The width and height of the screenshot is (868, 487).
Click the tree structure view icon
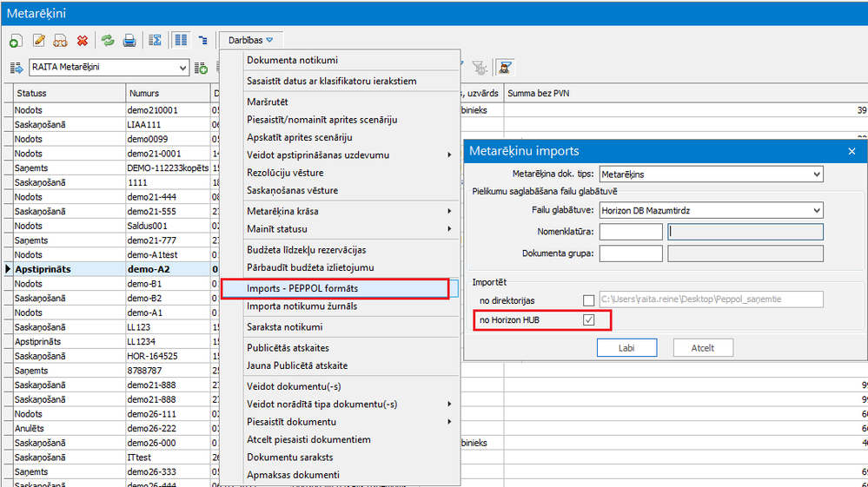203,40
